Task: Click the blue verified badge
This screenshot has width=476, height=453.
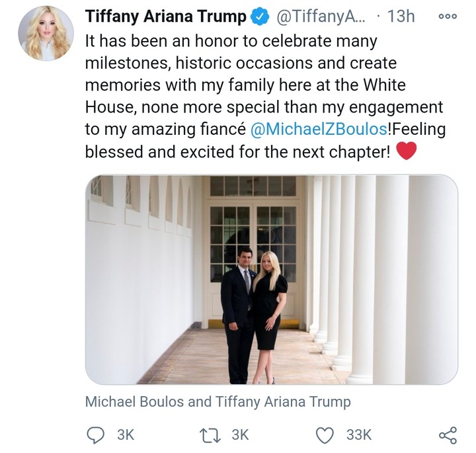Action: [x=258, y=17]
